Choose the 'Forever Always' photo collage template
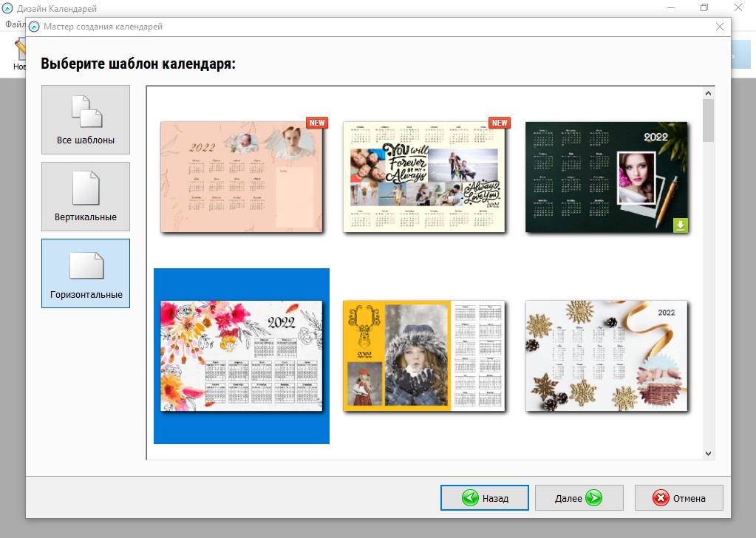 pos(423,177)
